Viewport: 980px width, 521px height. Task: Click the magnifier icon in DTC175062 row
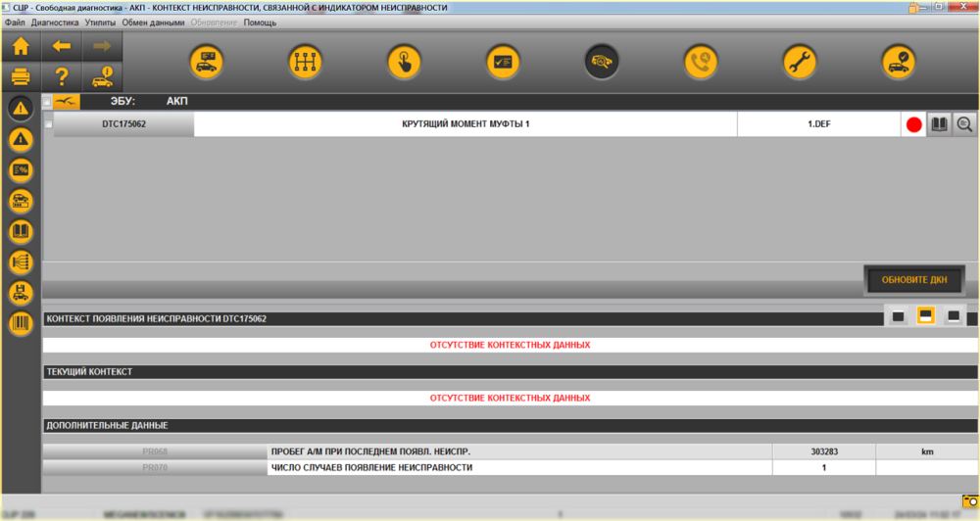tap(964, 124)
